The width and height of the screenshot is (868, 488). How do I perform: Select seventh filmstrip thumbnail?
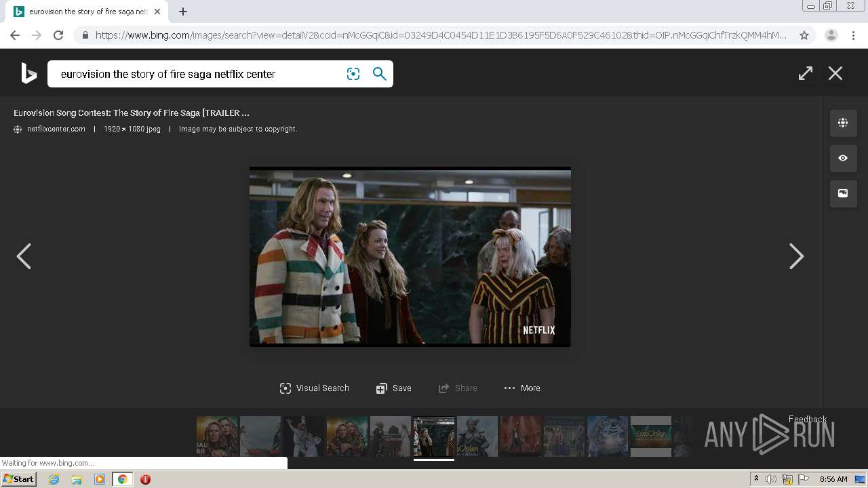[x=477, y=436]
